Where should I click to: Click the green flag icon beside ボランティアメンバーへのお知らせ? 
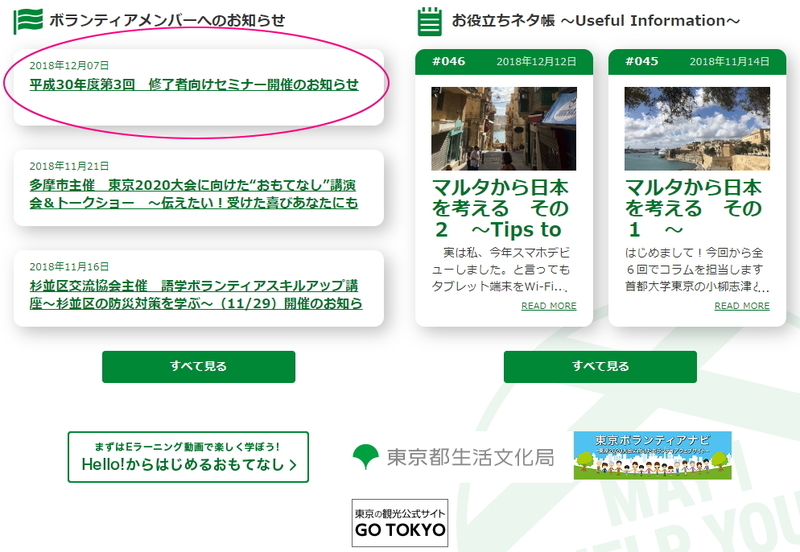(28, 21)
